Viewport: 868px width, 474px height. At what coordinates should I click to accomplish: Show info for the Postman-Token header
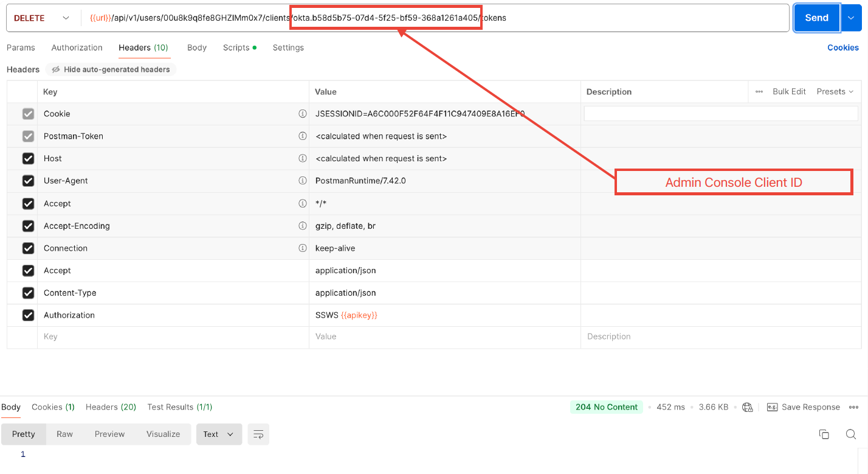pos(302,136)
